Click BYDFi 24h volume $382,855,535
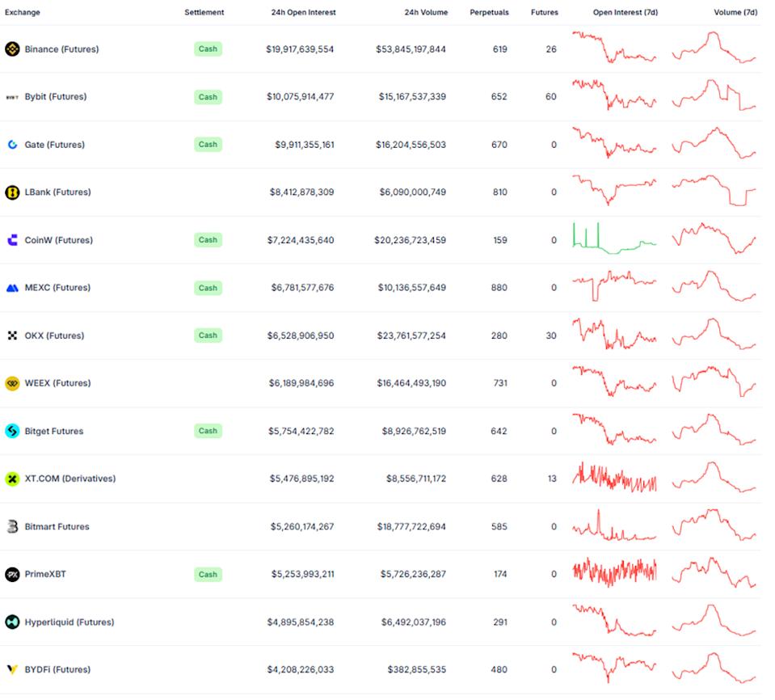Image resolution: width=775 pixels, height=700 pixels. pos(417,670)
